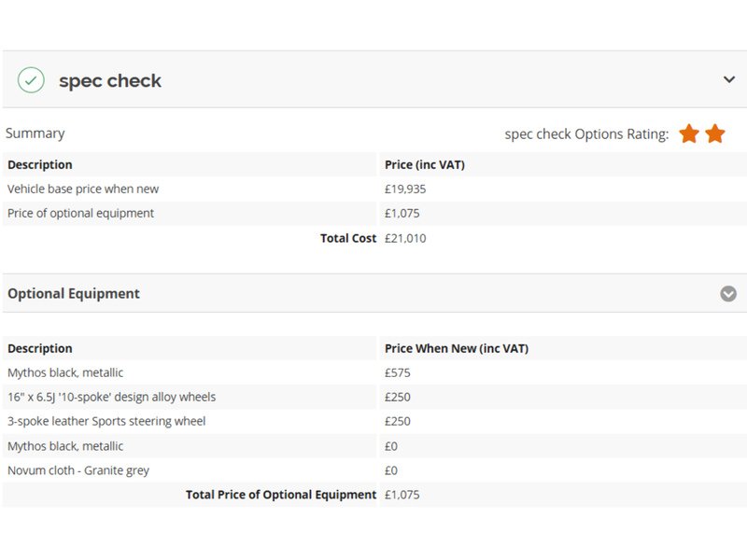Click the first orange rating star
The width and height of the screenshot is (747, 560).
tap(689, 133)
